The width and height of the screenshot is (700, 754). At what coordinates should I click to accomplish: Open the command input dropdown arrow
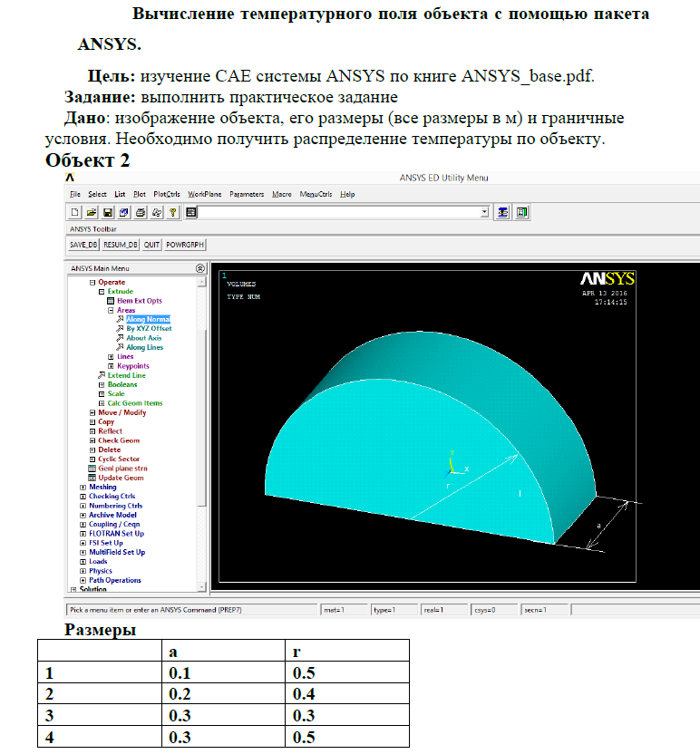pos(484,212)
